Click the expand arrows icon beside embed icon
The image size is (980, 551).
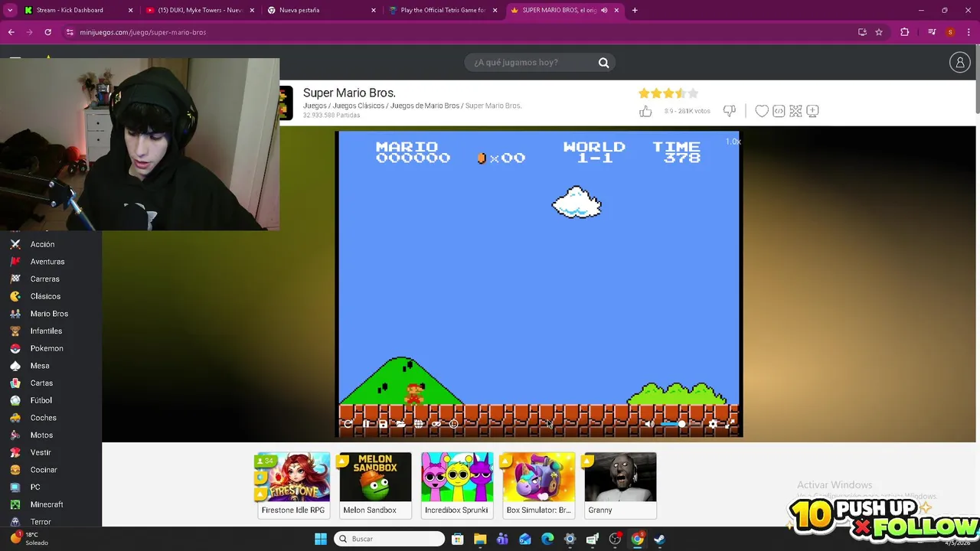[x=795, y=111]
